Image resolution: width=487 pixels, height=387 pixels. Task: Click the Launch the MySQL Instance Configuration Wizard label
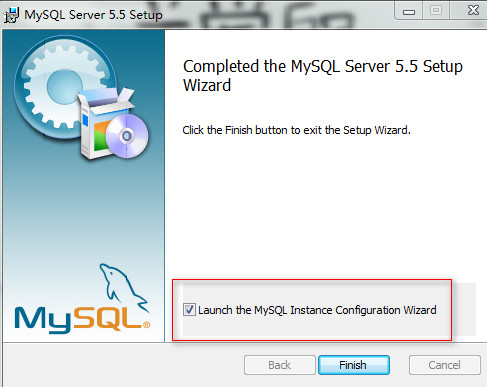pos(317,310)
